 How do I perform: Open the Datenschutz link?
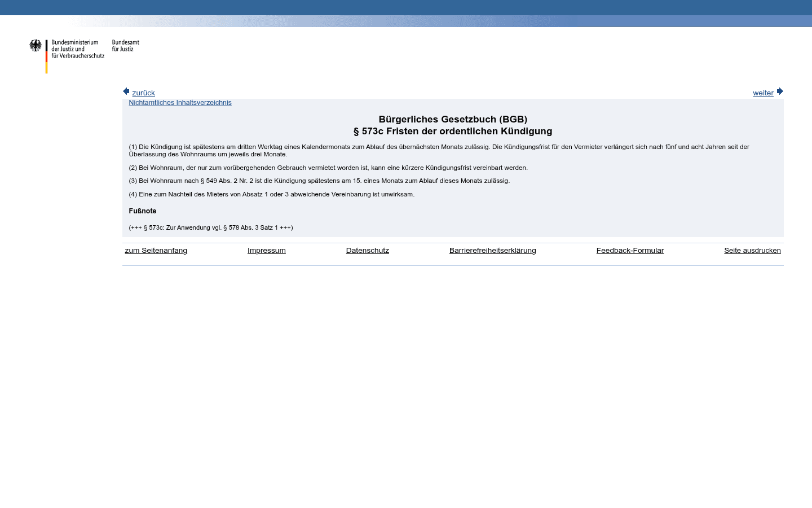pyautogui.click(x=368, y=251)
